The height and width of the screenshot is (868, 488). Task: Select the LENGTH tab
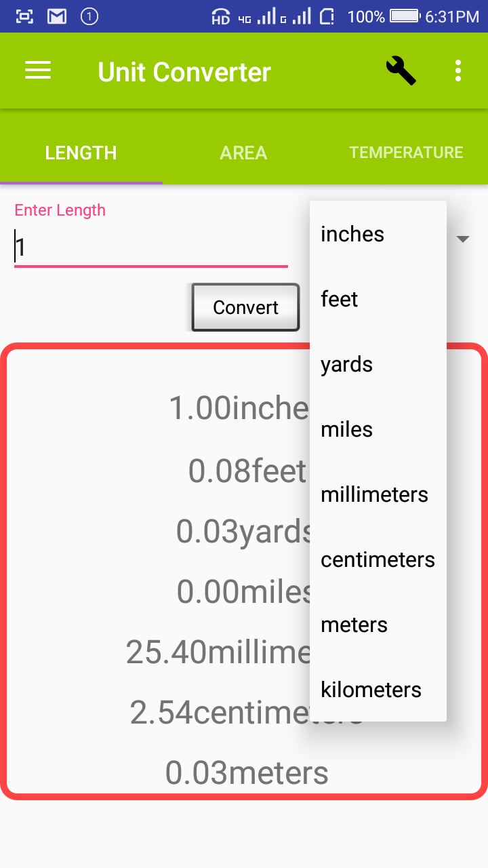81,153
